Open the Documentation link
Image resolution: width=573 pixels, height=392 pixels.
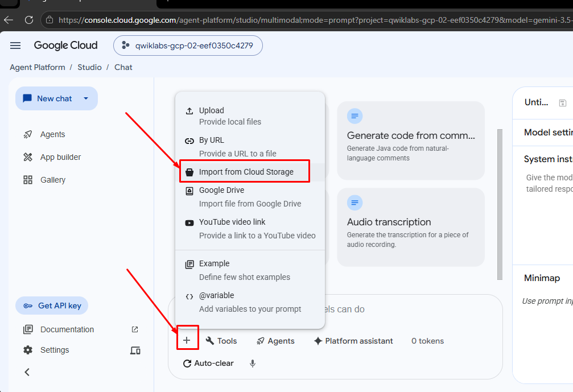tap(67, 329)
